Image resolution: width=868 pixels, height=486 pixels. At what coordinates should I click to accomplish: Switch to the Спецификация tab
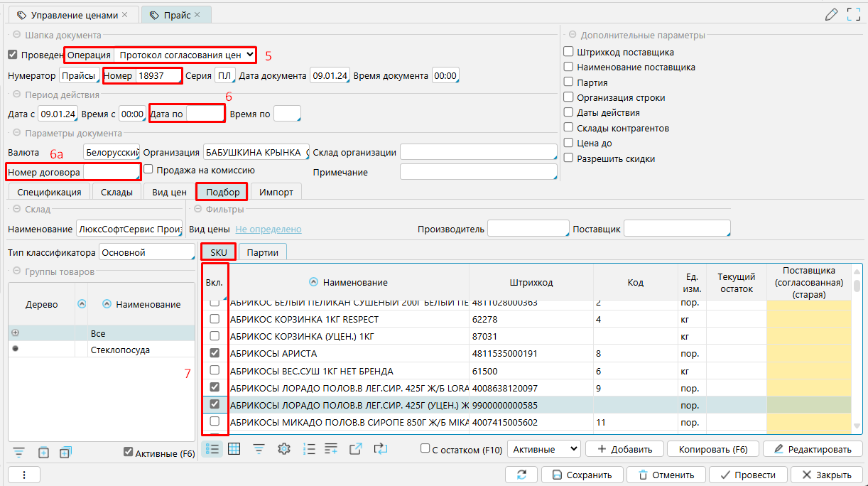point(49,192)
